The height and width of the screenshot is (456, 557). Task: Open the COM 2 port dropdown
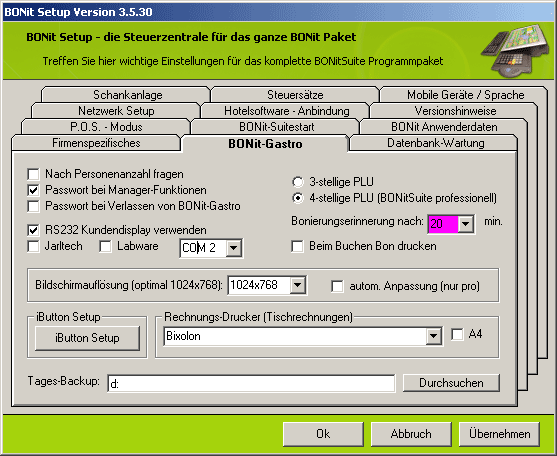pos(234,248)
